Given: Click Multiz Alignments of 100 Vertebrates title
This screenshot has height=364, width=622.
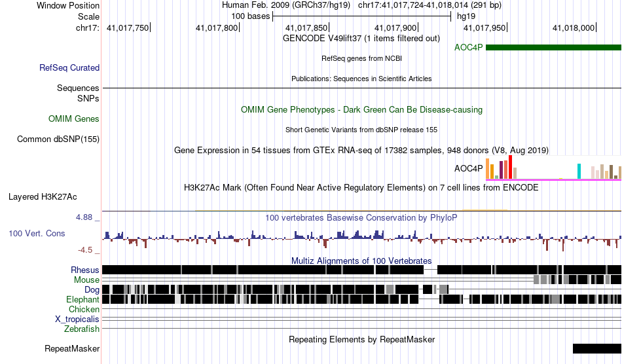Looking at the screenshot, I should coord(361,261).
